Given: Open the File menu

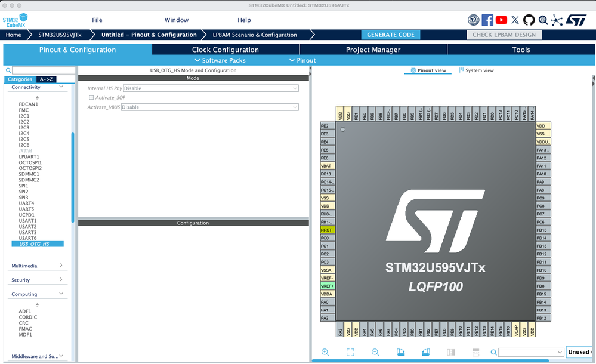Looking at the screenshot, I should pyautogui.click(x=97, y=20).
